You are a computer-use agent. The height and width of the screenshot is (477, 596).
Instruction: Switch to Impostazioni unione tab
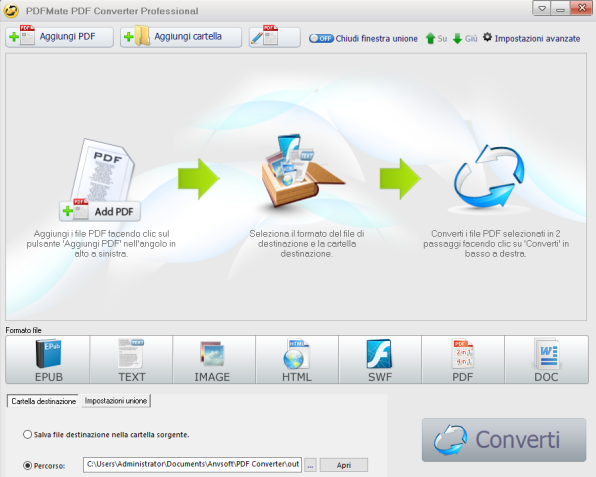pyautogui.click(x=116, y=401)
